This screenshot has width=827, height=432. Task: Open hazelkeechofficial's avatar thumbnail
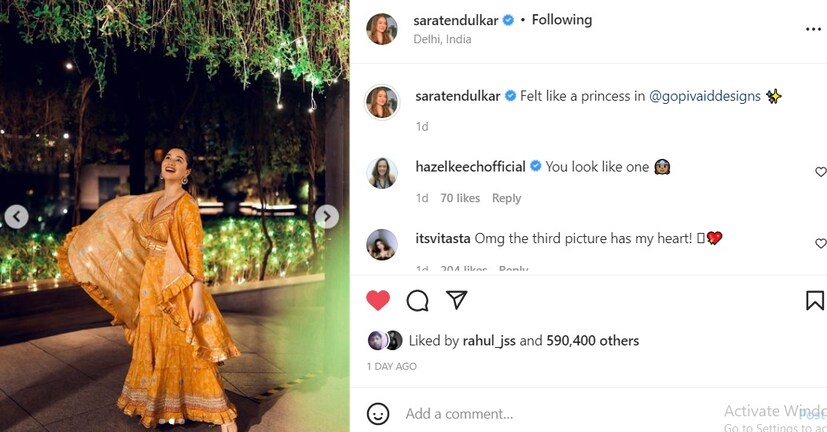tap(382, 172)
